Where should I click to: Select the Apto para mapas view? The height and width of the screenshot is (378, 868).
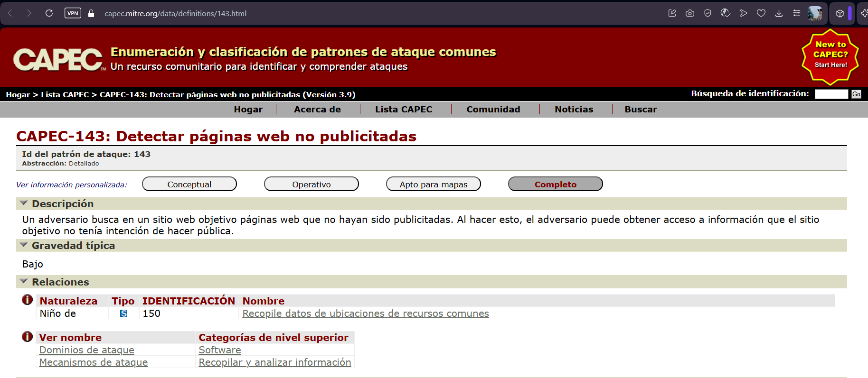[x=434, y=184]
